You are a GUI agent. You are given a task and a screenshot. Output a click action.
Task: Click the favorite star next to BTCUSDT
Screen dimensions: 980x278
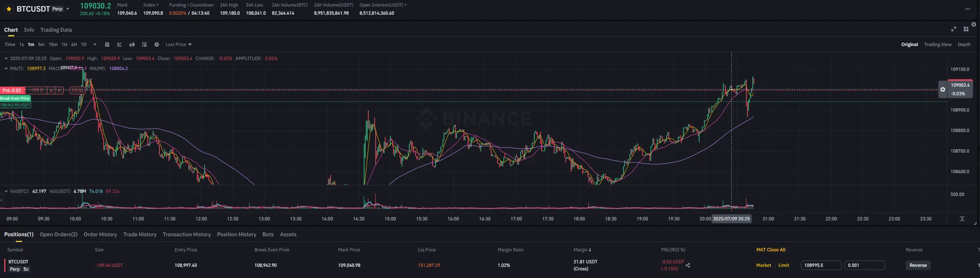(9, 9)
